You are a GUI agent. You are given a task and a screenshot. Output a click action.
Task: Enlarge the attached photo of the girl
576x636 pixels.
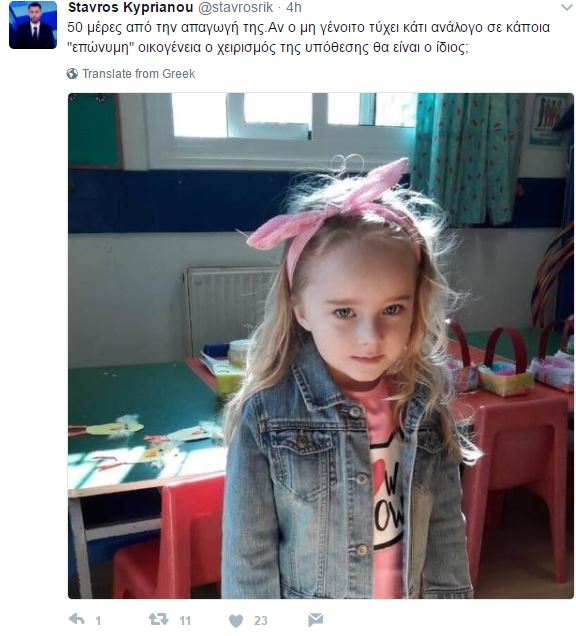pyautogui.click(x=321, y=346)
